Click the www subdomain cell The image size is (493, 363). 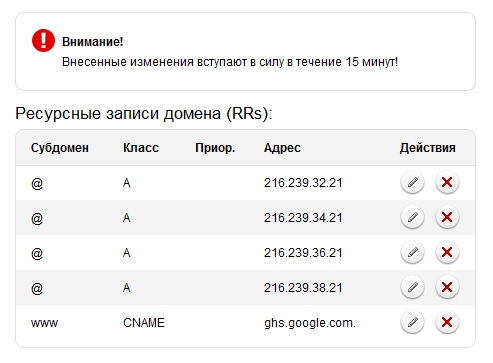click(44, 323)
